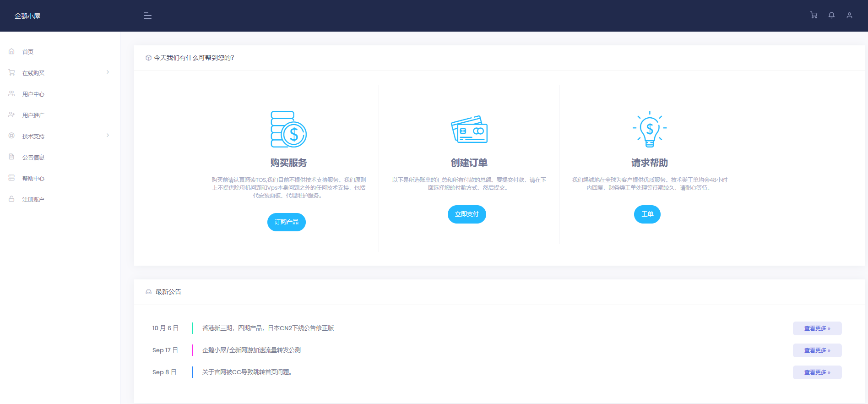Click 查看更多 for the 10月6日 announcement
This screenshot has width=868, height=404.
(817, 328)
